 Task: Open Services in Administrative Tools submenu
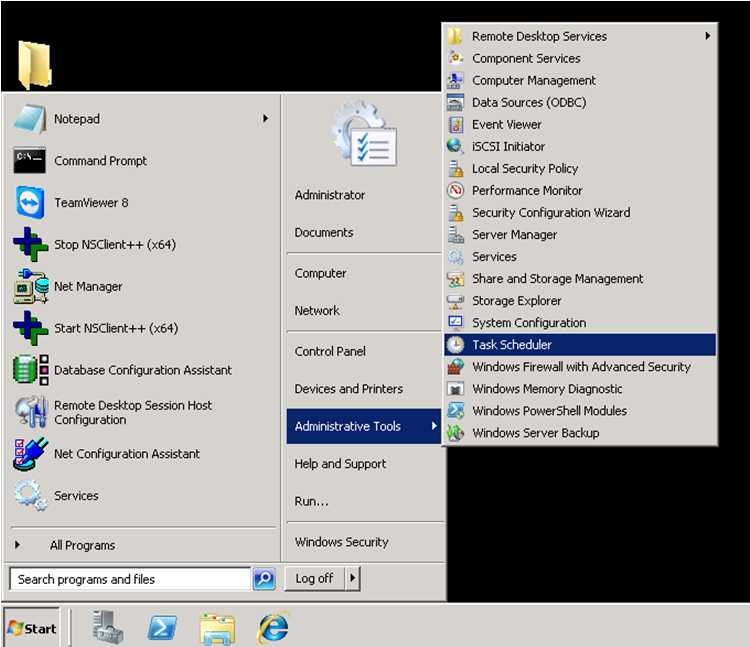[x=580, y=257]
